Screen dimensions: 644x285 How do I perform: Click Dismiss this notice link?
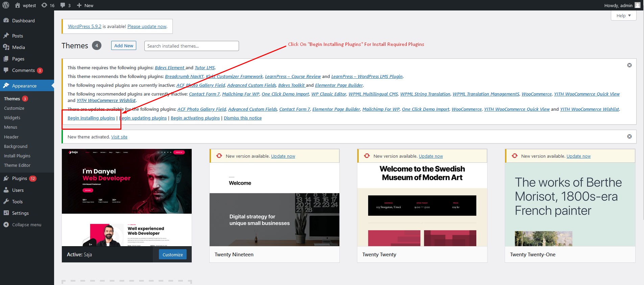tap(243, 118)
